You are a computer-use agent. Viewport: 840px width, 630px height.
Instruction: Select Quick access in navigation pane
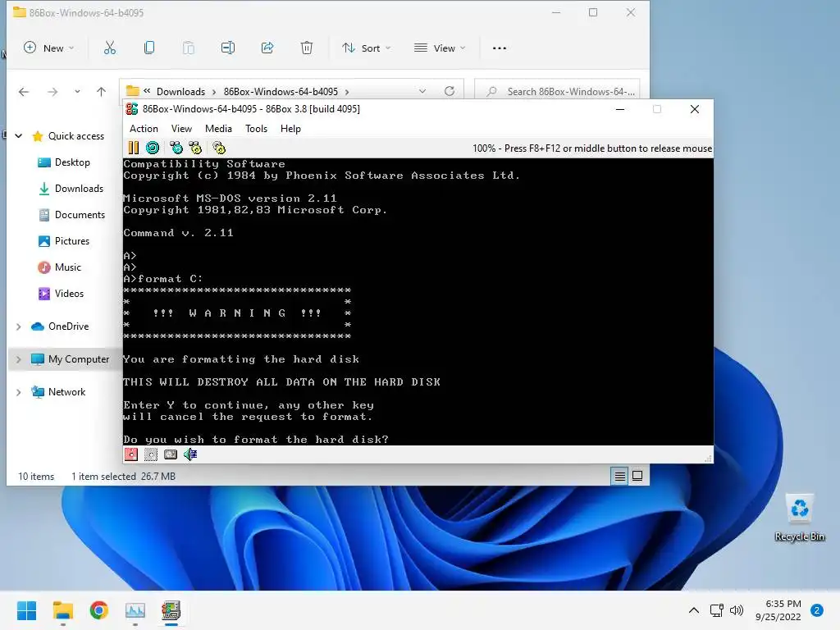(76, 136)
